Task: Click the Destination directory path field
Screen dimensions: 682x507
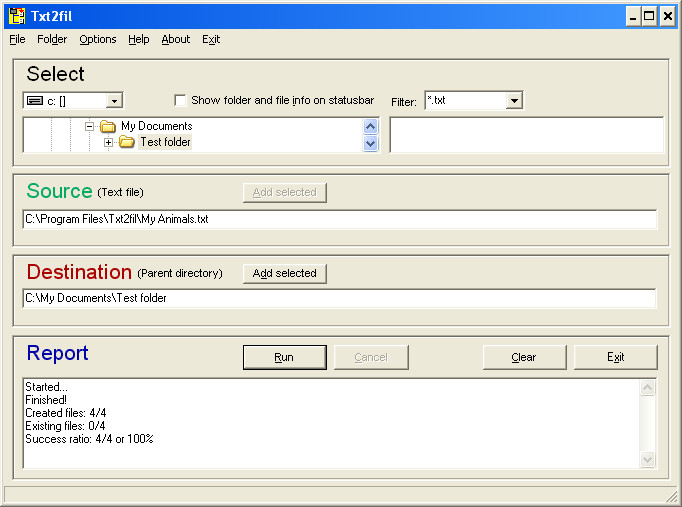Action: pos(339,298)
